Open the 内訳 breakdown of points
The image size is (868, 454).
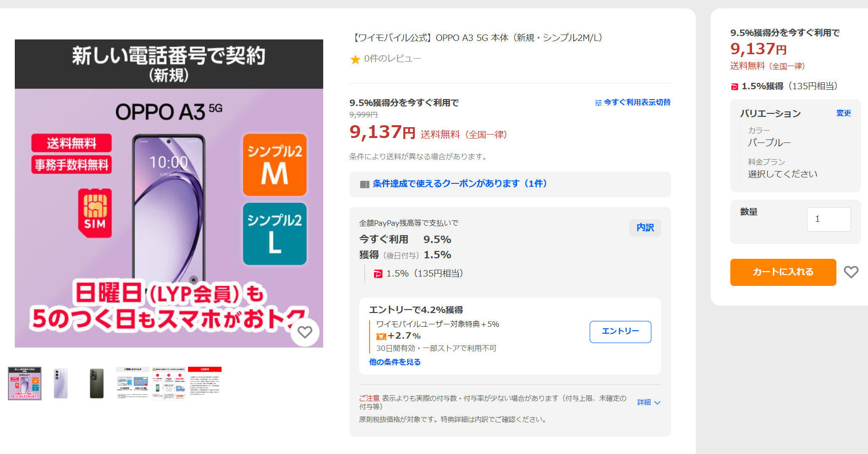tap(645, 228)
